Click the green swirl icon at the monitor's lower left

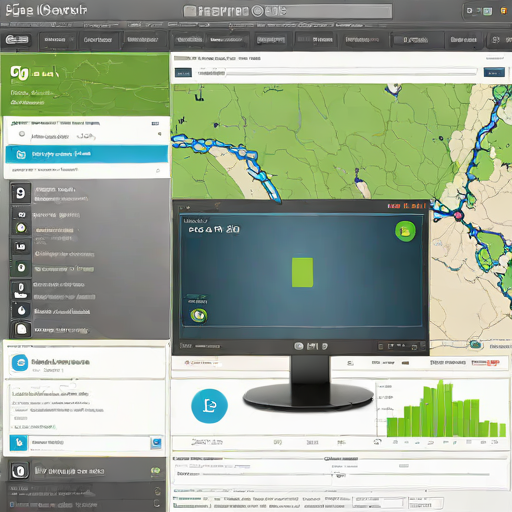(198, 315)
